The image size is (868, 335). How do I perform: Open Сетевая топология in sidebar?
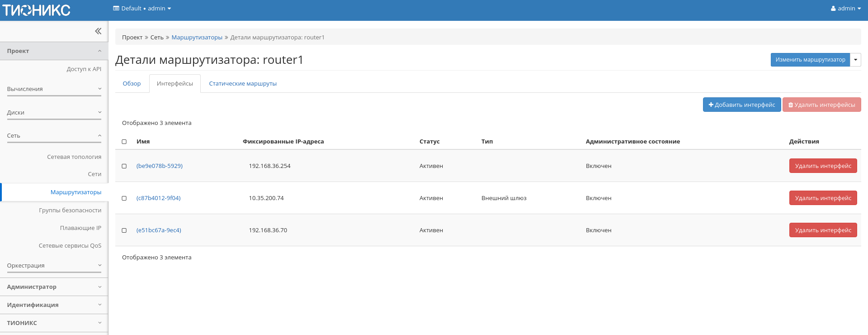(74, 157)
